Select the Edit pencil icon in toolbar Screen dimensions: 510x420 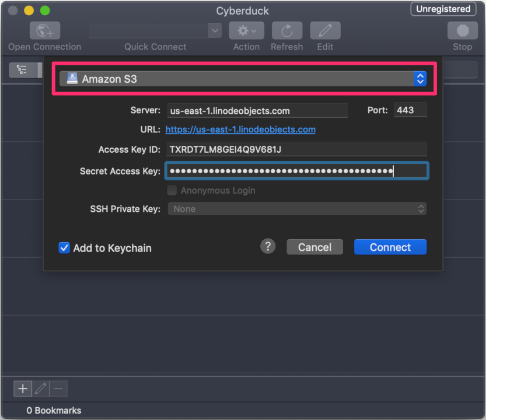coord(325,30)
